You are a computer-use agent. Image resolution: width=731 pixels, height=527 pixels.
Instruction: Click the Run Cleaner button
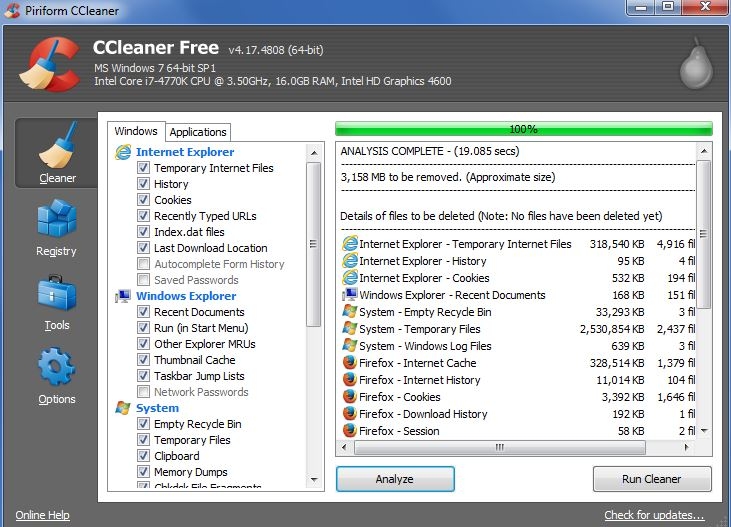click(x=652, y=479)
